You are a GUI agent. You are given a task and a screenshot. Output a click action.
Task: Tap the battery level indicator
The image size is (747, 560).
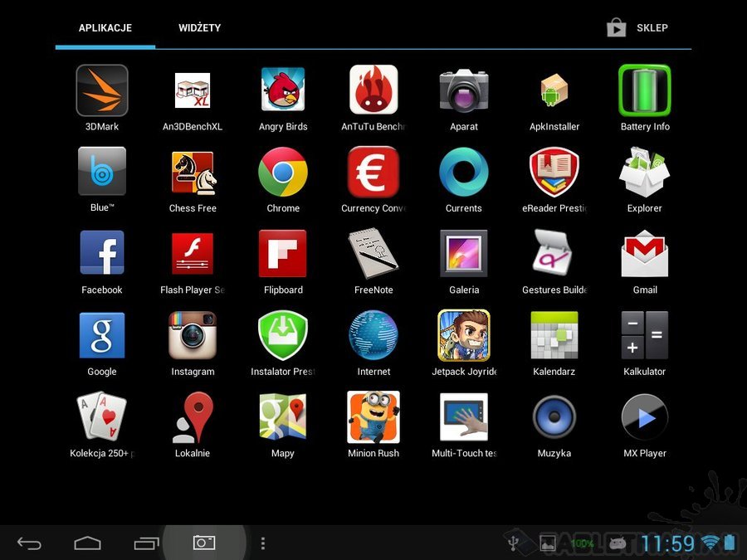pos(729,543)
